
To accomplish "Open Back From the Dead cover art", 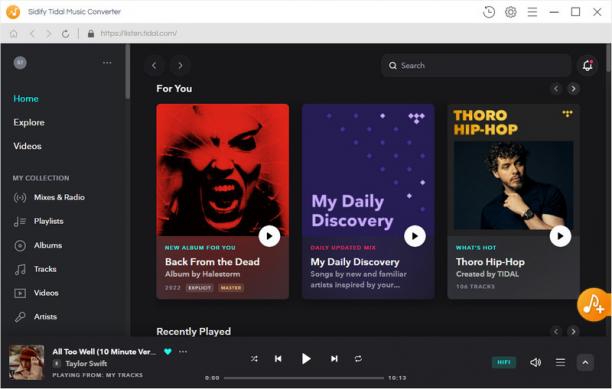I will click(x=222, y=170).
